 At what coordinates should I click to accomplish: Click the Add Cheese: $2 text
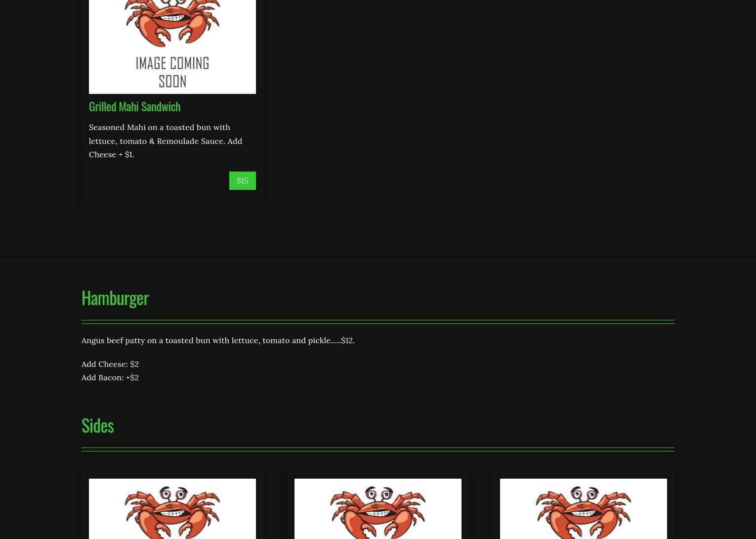pos(110,364)
